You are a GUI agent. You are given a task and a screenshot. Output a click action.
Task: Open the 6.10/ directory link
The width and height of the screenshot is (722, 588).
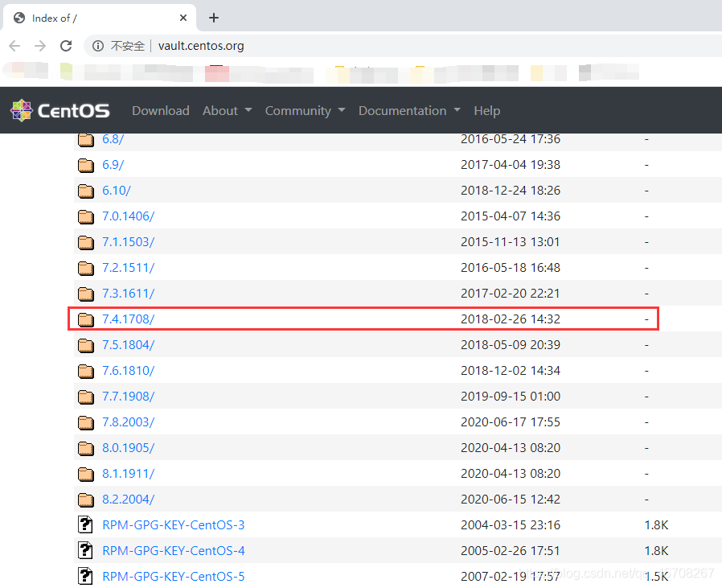point(117,191)
